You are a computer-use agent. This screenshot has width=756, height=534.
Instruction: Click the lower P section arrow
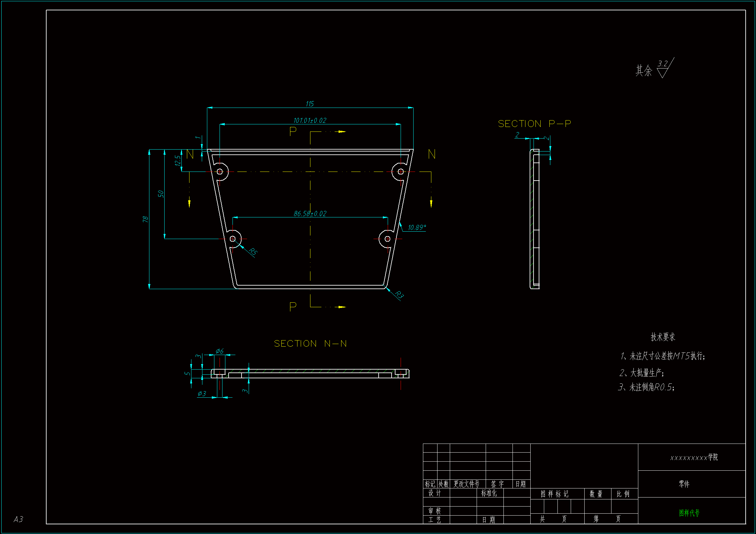coord(341,307)
